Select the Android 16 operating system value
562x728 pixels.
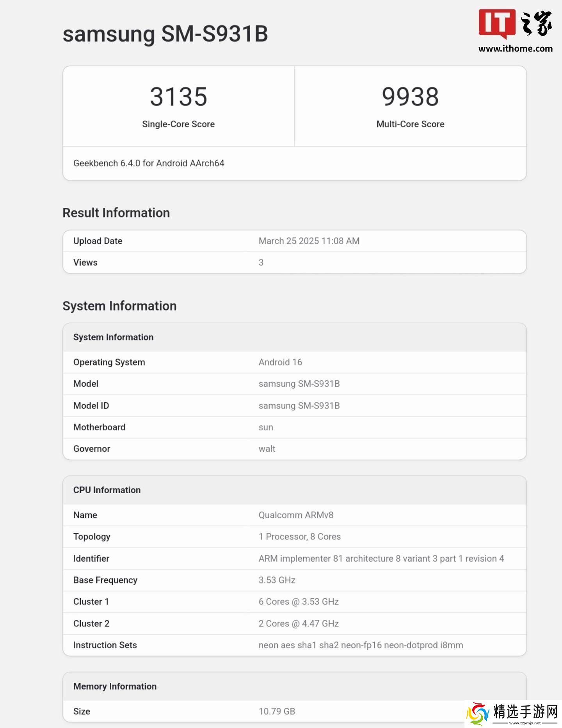(x=280, y=362)
